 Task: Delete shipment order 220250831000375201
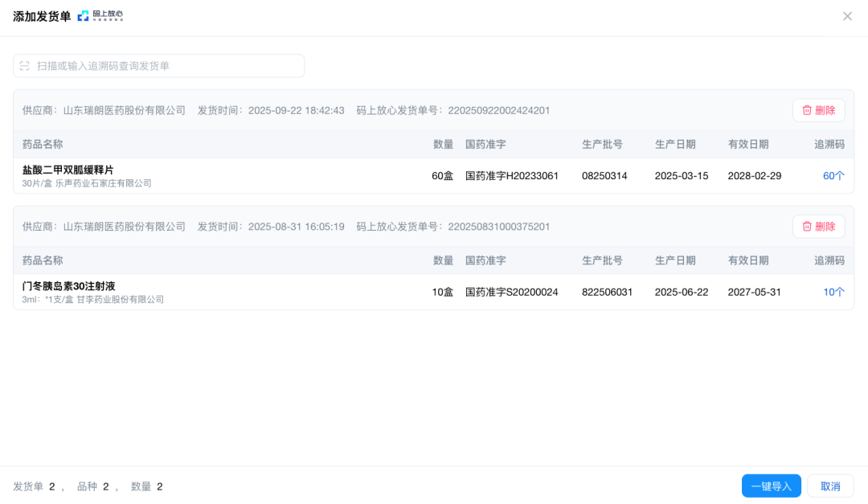click(819, 227)
